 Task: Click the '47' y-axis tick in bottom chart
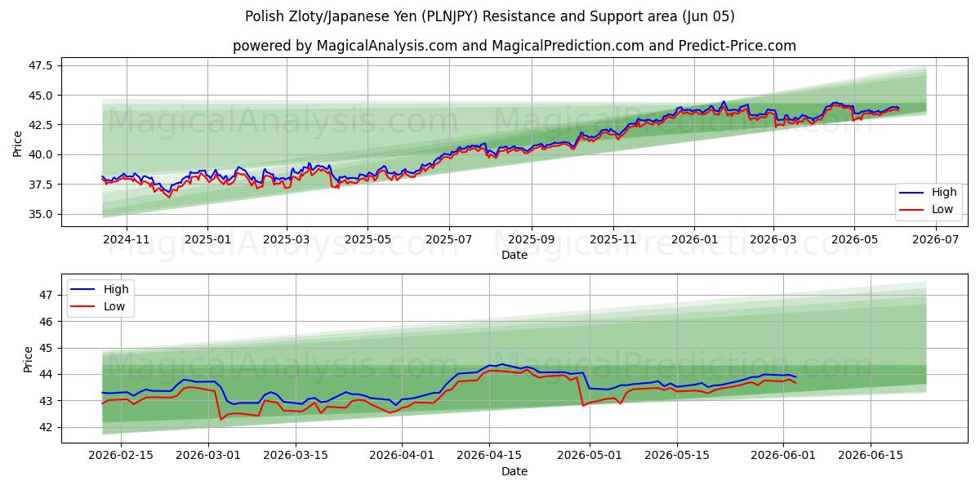(x=47, y=296)
